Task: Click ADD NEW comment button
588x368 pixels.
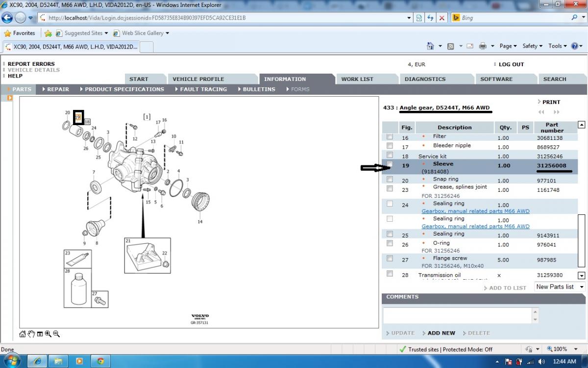Action: click(x=441, y=333)
